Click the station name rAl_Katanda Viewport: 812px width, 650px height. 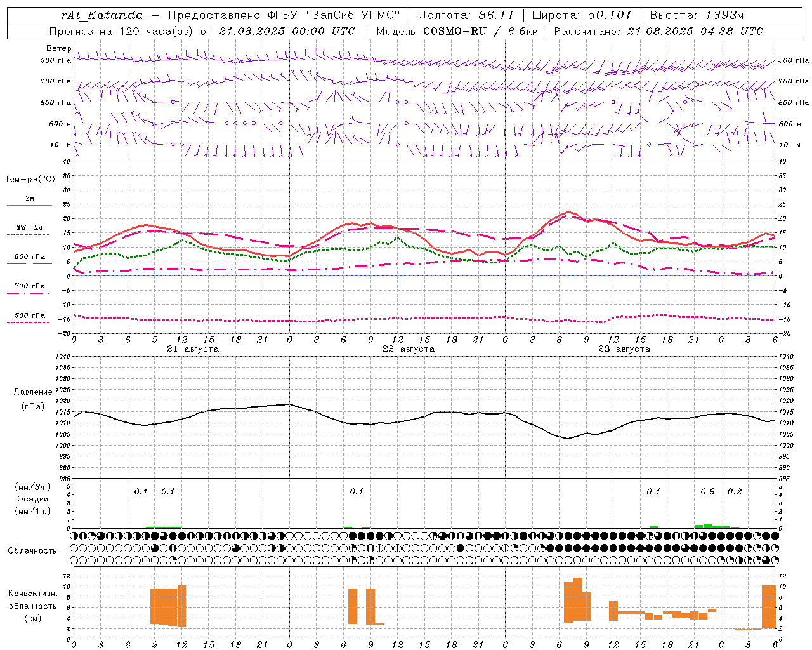(102, 15)
